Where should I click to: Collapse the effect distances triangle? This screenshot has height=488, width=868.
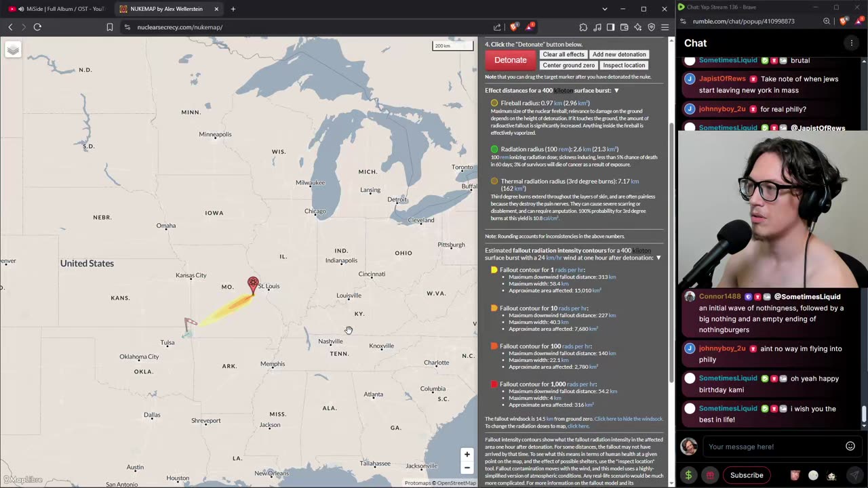click(616, 90)
